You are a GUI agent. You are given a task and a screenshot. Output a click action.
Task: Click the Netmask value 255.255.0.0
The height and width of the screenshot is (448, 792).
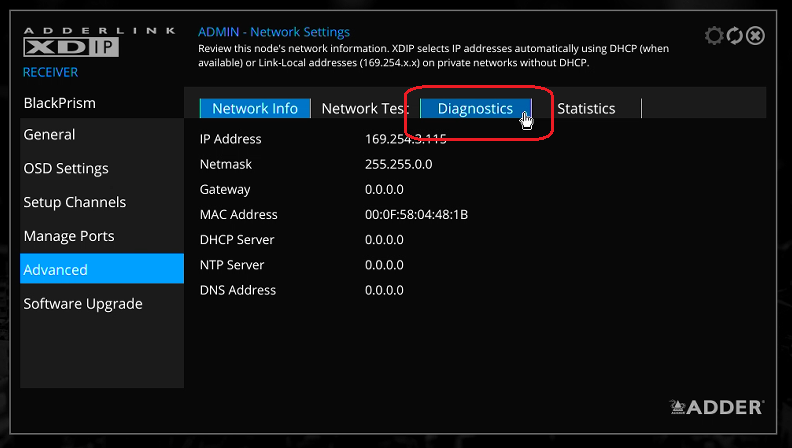click(399, 164)
